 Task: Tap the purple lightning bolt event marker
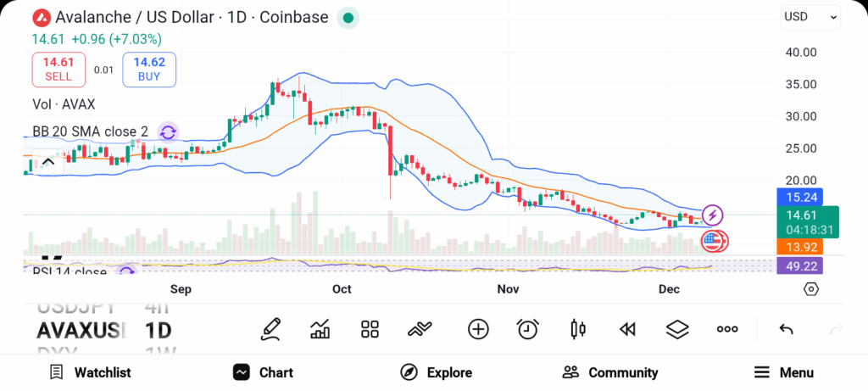click(x=714, y=215)
